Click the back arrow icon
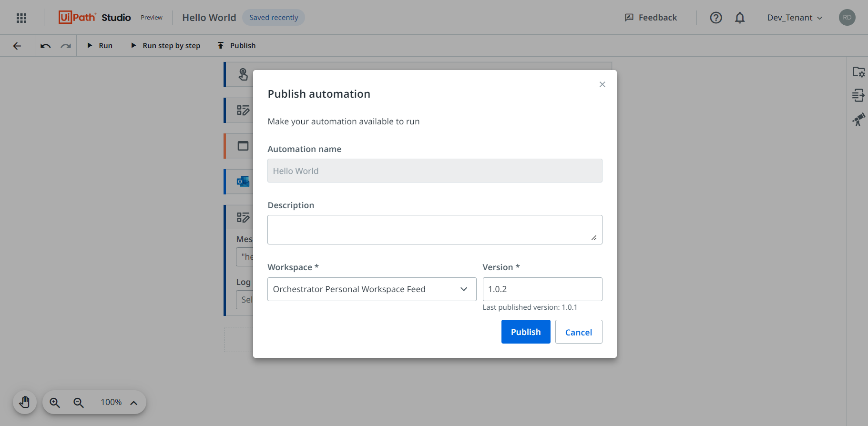This screenshot has height=426, width=868. [17, 46]
